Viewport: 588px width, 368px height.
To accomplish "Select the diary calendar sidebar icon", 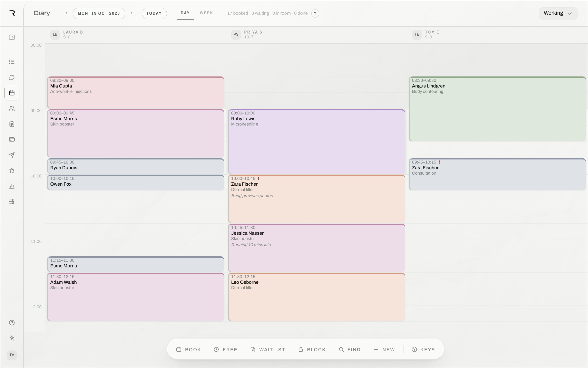I will pyautogui.click(x=12, y=93).
